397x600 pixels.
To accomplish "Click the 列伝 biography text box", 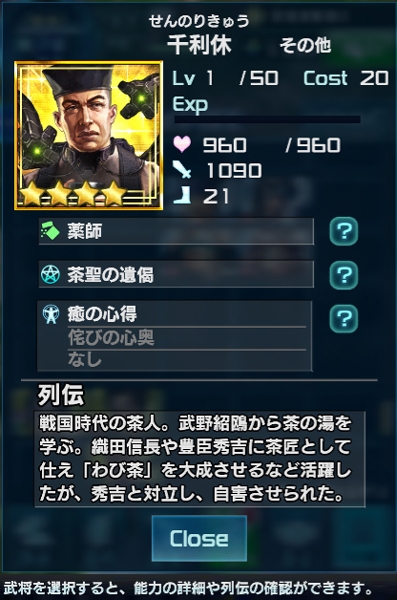I will tap(200, 459).
